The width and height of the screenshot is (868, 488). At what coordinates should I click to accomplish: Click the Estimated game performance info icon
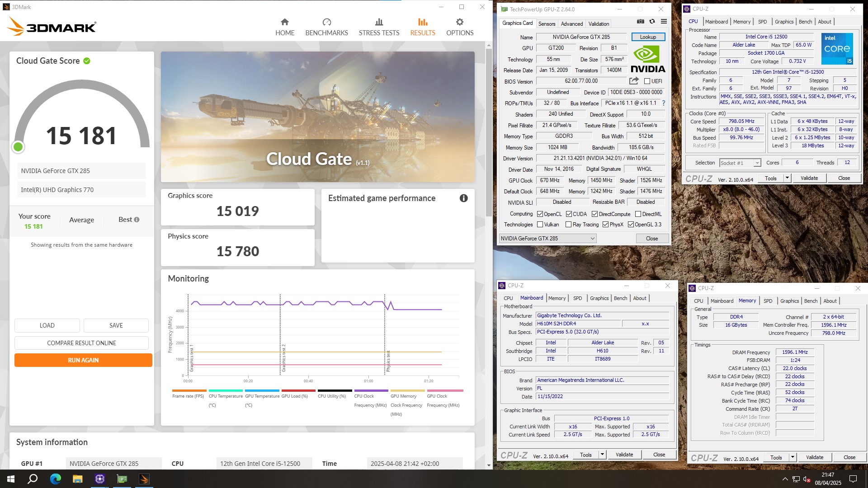point(463,198)
